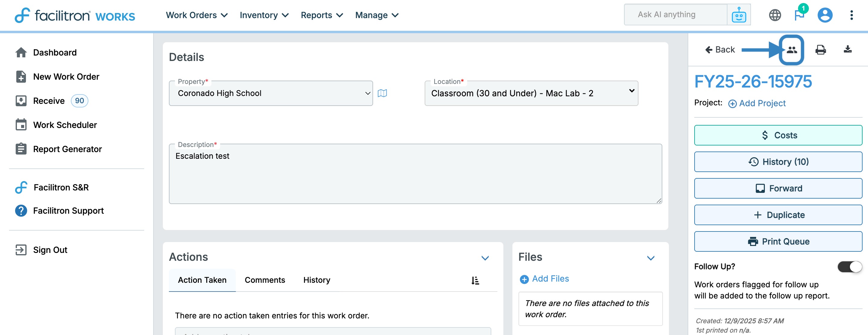The width and height of the screenshot is (868, 335).
Task: Switch to the Comments tab
Action: click(265, 280)
